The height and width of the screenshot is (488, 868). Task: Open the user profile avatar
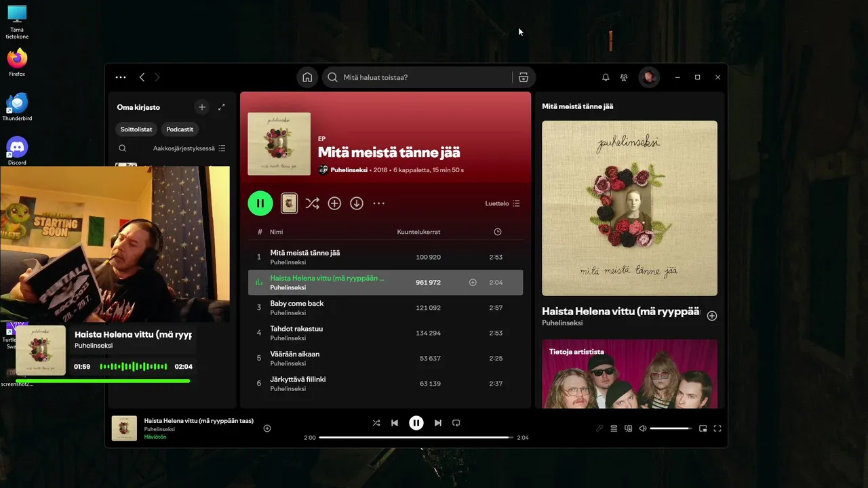click(x=649, y=77)
